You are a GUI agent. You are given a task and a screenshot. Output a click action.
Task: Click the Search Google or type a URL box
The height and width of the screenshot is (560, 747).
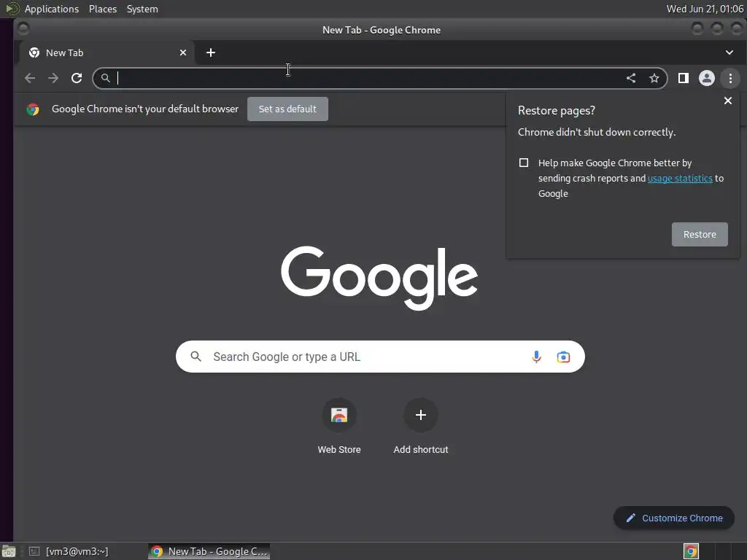click(x=380, y=357)
